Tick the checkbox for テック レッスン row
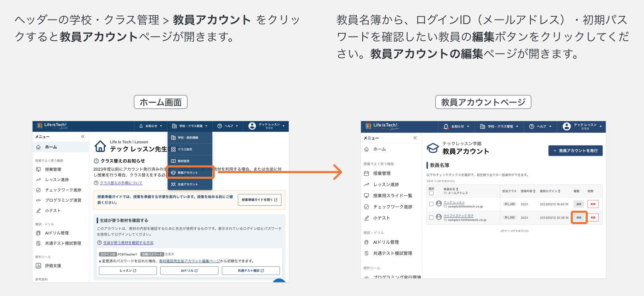 point(431,204)
